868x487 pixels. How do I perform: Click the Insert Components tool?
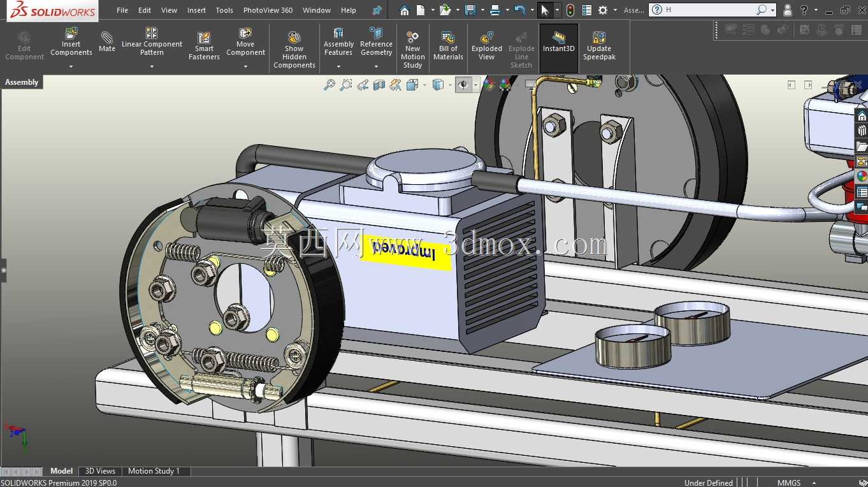click(x=71, y=42)
